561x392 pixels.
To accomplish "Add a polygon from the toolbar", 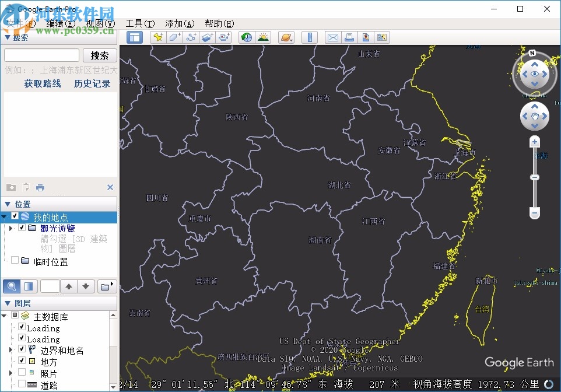I will coord(174,37).
